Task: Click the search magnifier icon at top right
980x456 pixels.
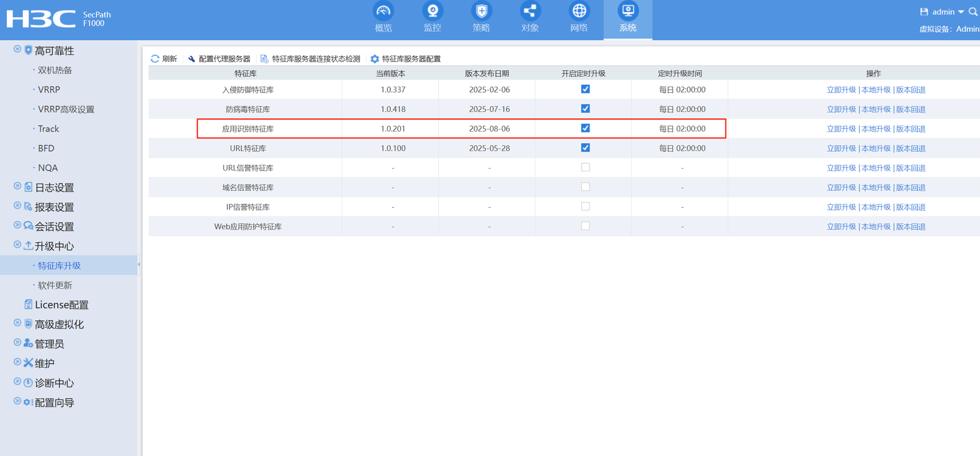Action: click(x=973, y=12)
